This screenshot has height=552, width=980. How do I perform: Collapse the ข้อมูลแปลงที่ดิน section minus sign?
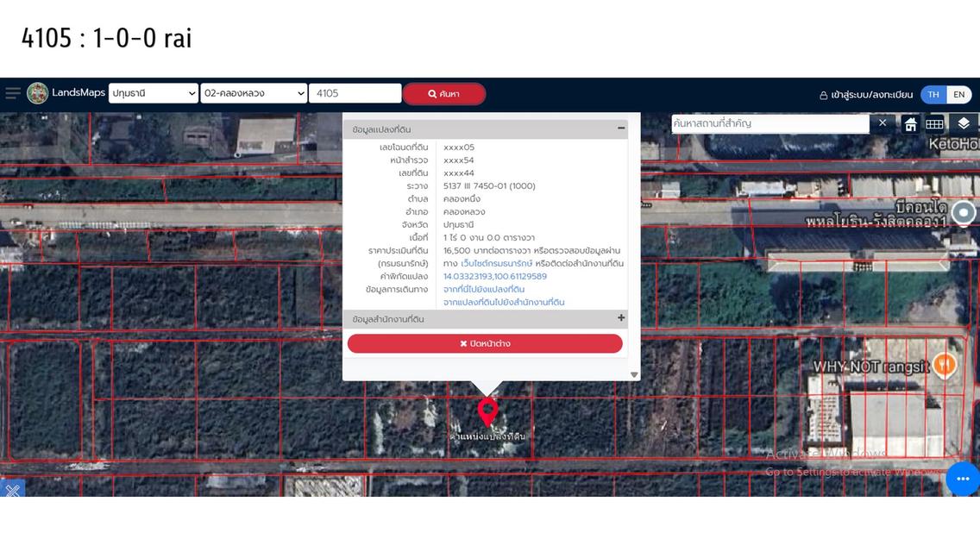coord(621,129)
